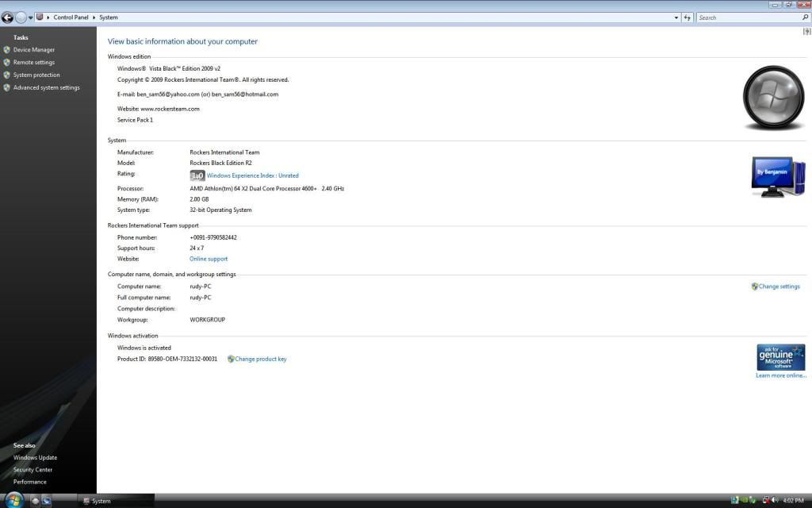The height and width of the screenshot is (508, 812).
Task: Click the leftmost system tray icon
Action: click(x=734, y=500)
